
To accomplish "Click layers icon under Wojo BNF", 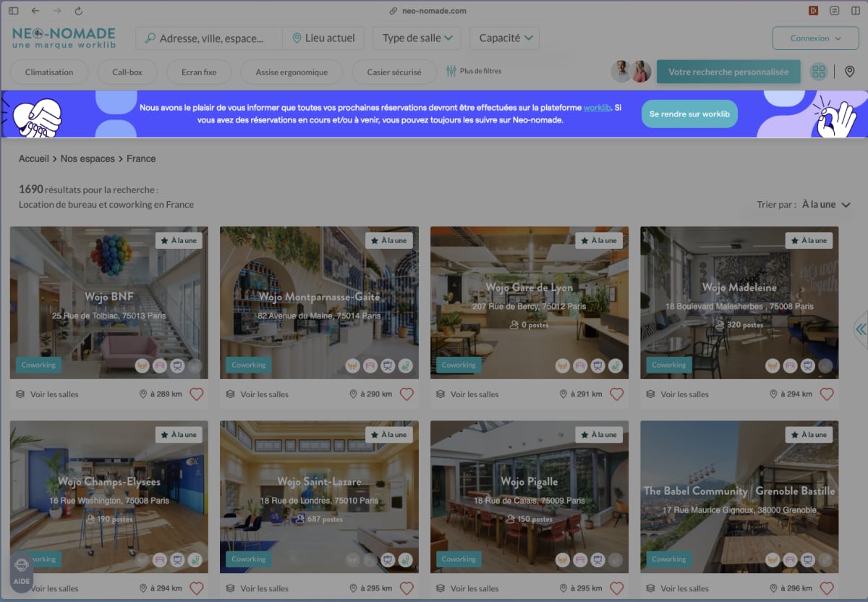I will point(20,394).
